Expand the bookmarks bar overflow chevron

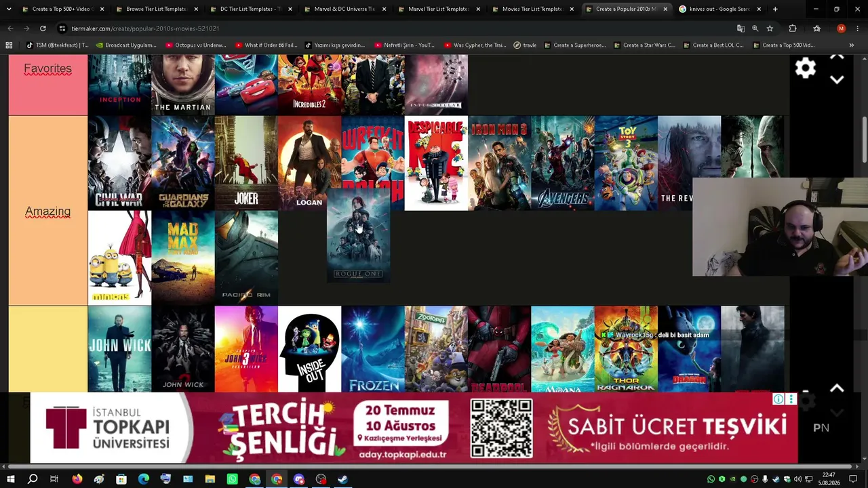tap(851, 45)
